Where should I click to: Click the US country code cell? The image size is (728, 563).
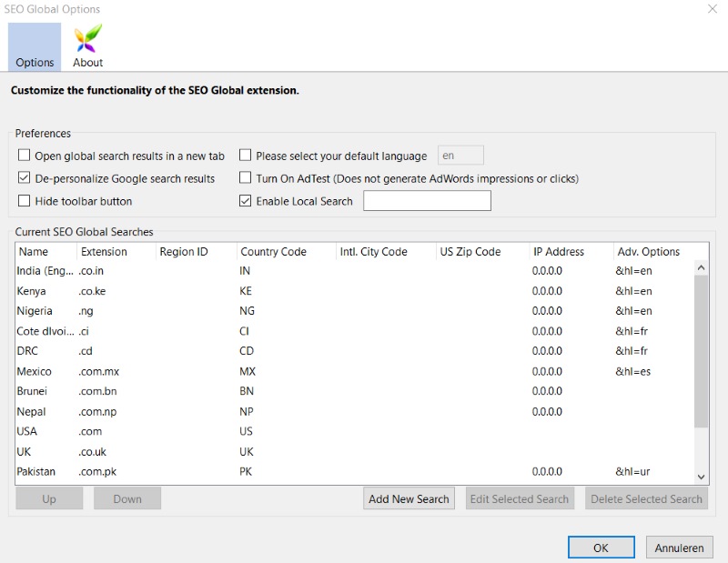246,431
